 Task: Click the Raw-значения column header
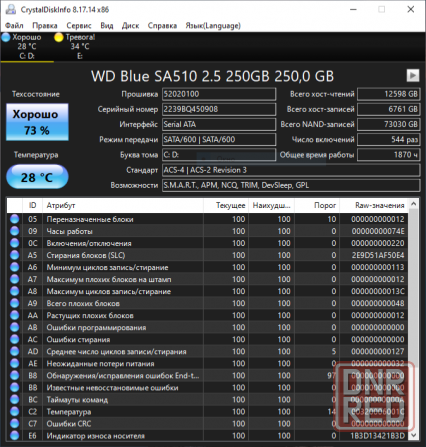click(374, 205)
